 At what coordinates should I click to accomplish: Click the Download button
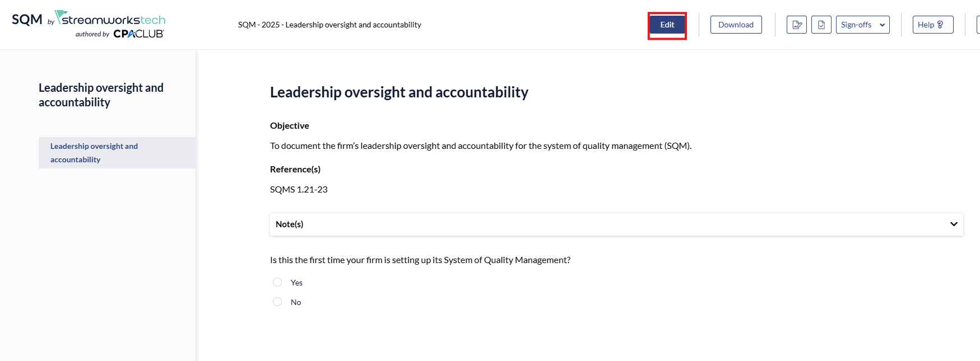(736, 25)
